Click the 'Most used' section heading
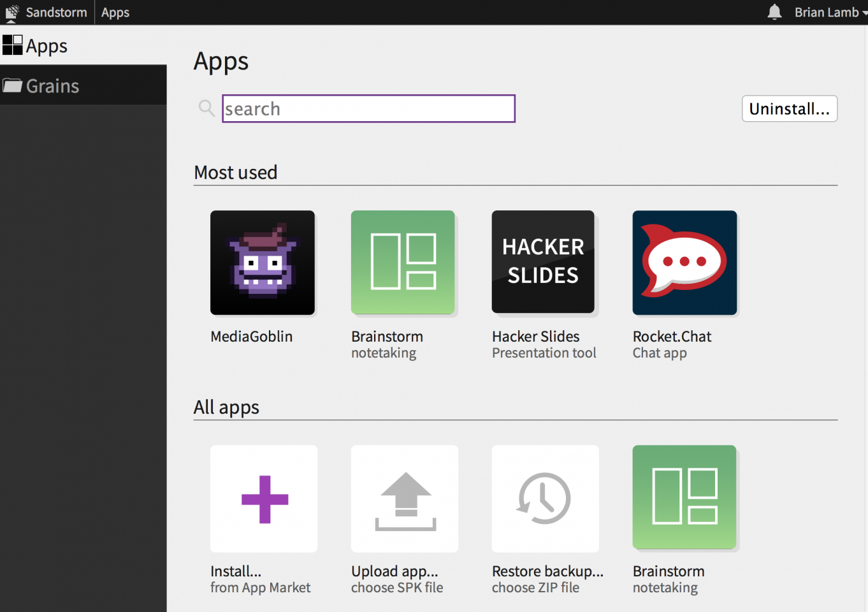Screen dimensions: 868x612 coord(236,172)
